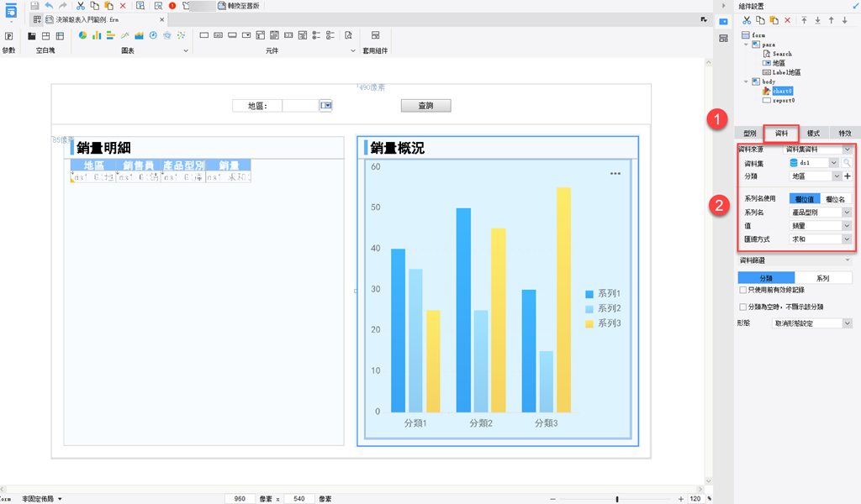The width and height of the screenshot is (861, 504).
Task: Insert a scatter chart component
Action: [182, 35]
